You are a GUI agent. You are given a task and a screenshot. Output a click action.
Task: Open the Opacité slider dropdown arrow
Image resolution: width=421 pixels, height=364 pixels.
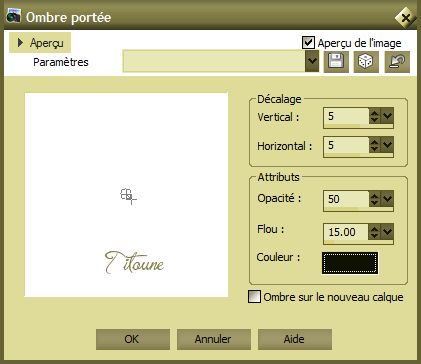pyautogui.click(x=387, y=199)
